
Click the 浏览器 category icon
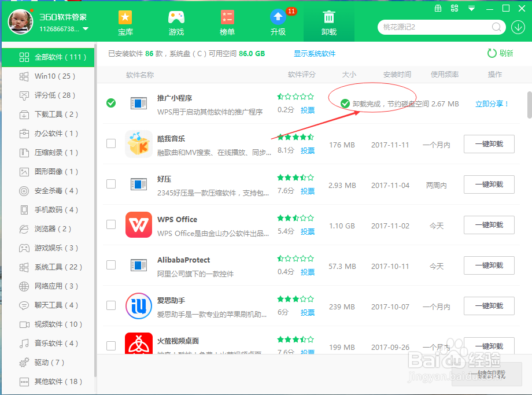click(x=24, y=229)
